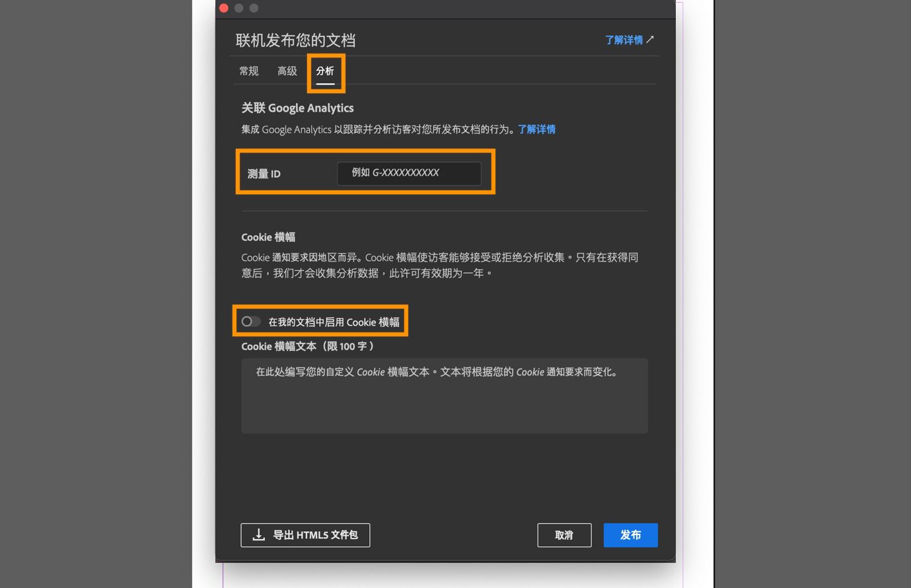The height and width of the screenshot is (588, 911).
Task: Switch to the 常规 tab
Action: 248,71
